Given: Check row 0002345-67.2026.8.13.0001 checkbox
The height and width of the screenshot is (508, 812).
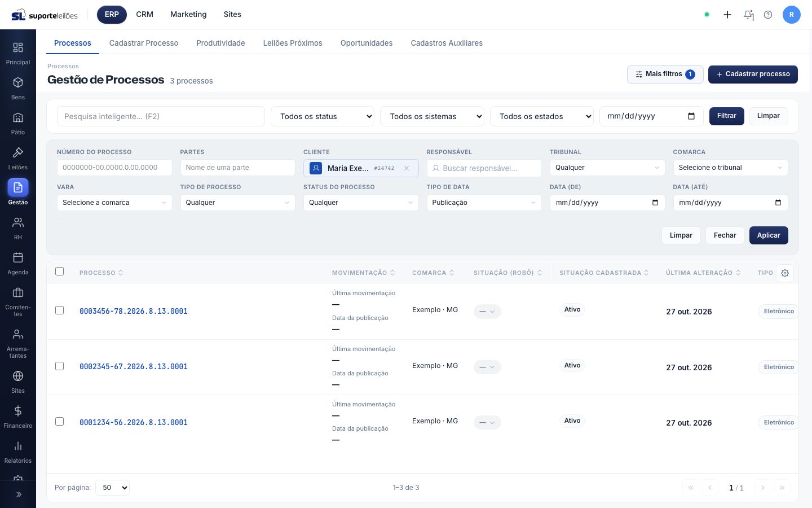Looking at the screenshot, I should [x=59, y=366].
